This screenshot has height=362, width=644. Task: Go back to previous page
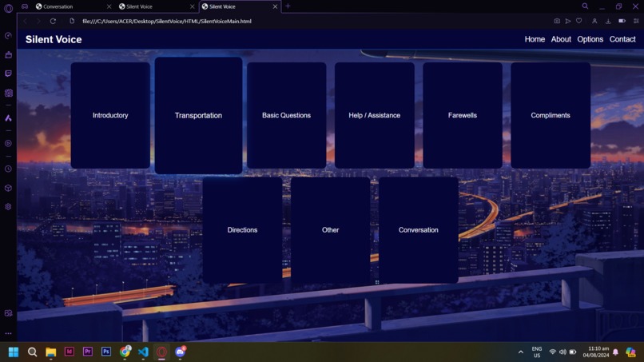(x=26, y=21)
